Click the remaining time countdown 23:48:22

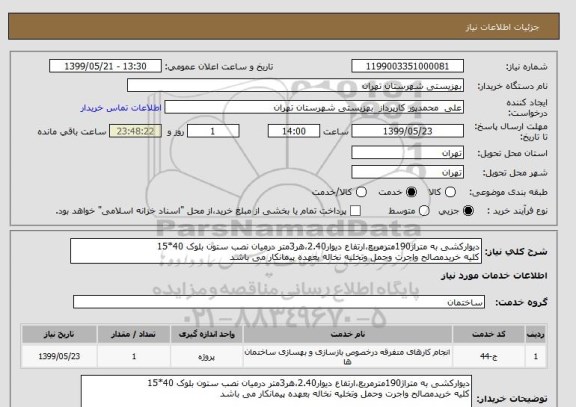[136, 131]
